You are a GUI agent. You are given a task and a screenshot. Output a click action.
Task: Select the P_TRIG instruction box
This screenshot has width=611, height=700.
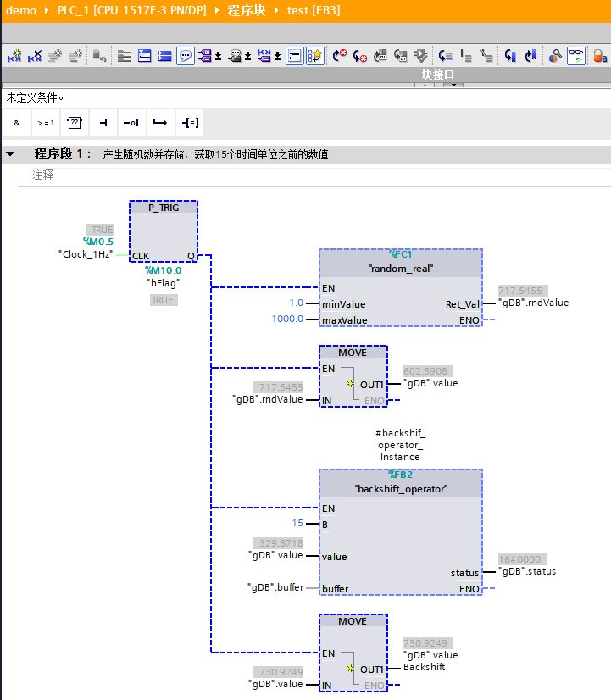tap(164, 231)
